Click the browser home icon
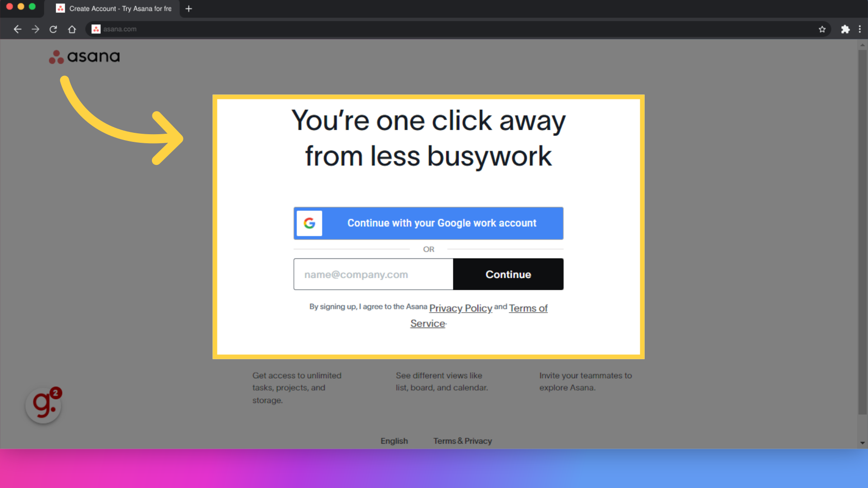868x488 pixels. click(71, 28)
